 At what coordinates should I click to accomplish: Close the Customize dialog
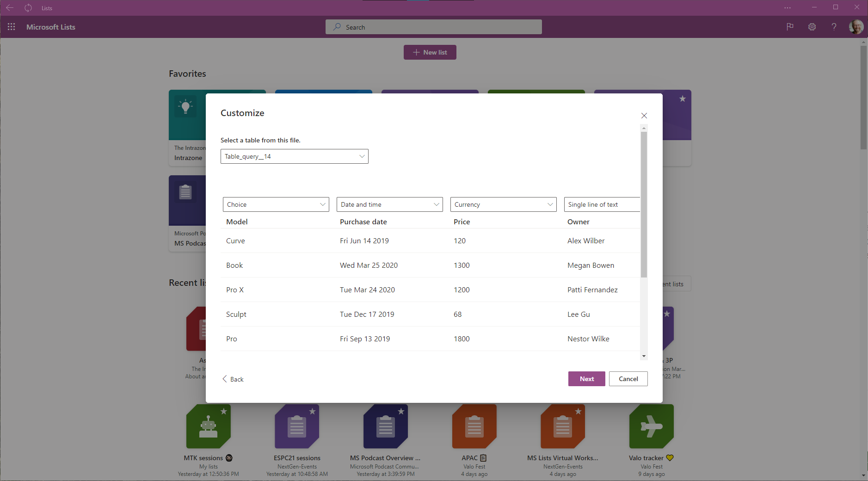[x=644, y=116]
